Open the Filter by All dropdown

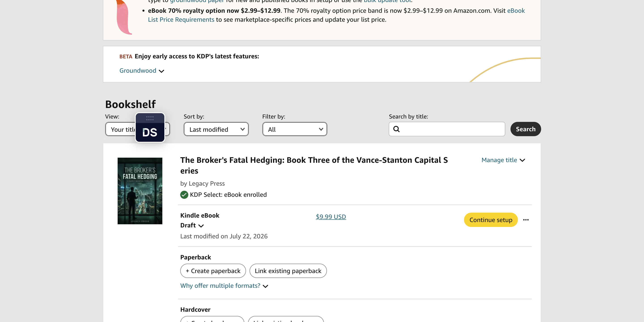(294, 129)
